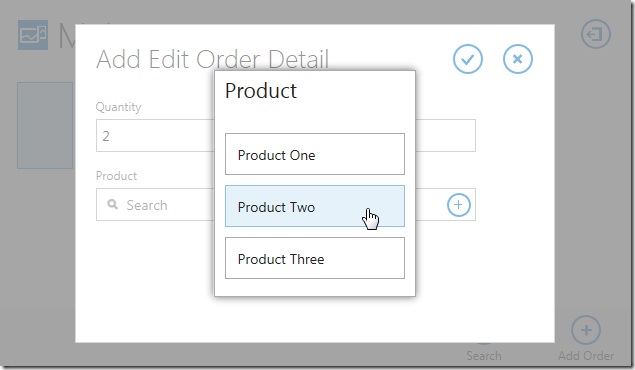Viewport: 635px width, 370px height.
Task: Click the blue tile on the left
Action: pos(45,125)
